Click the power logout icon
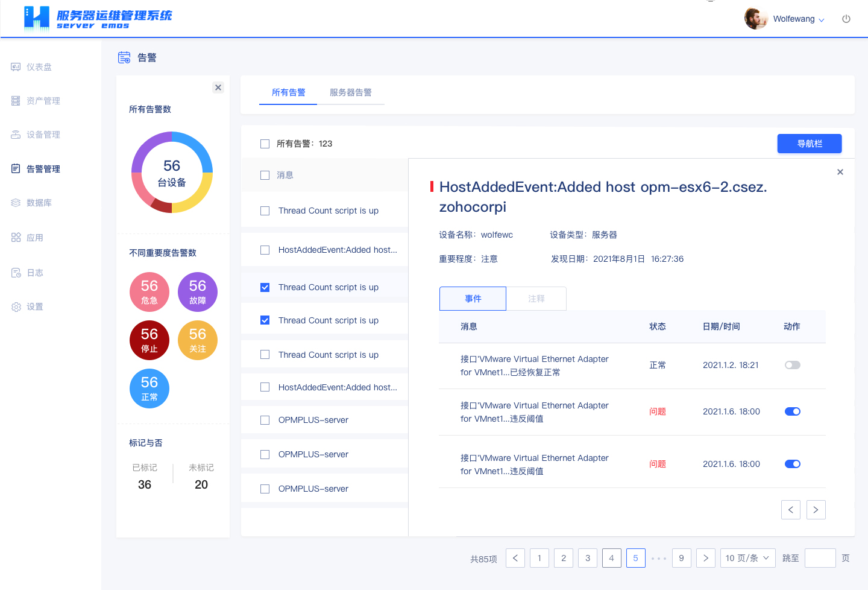Image resolution: width=868 pixels, height=590 pixels. (846, 19)
